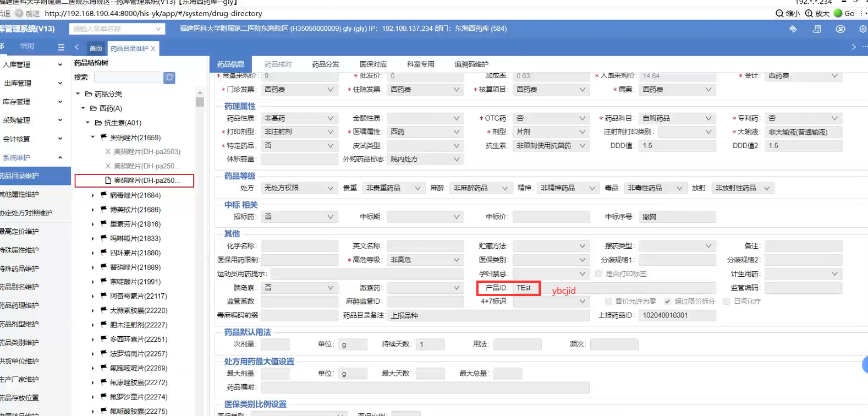This screenshot has width=868, height=416.
Task: Switch to the 追溯码维护 tab
Action: (471, 64)
